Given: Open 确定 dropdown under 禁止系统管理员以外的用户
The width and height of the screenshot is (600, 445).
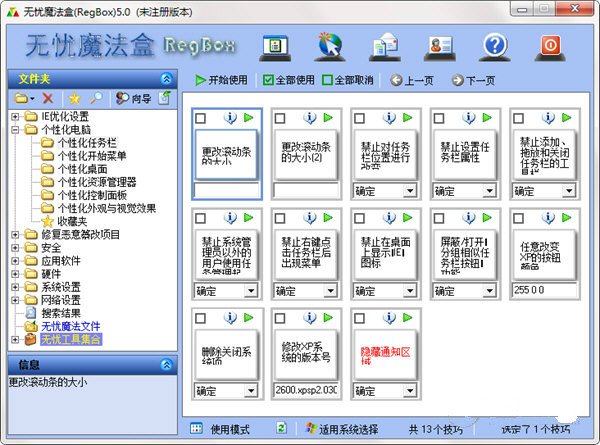Looking at the screenshot, I should [x=251, y=291].
